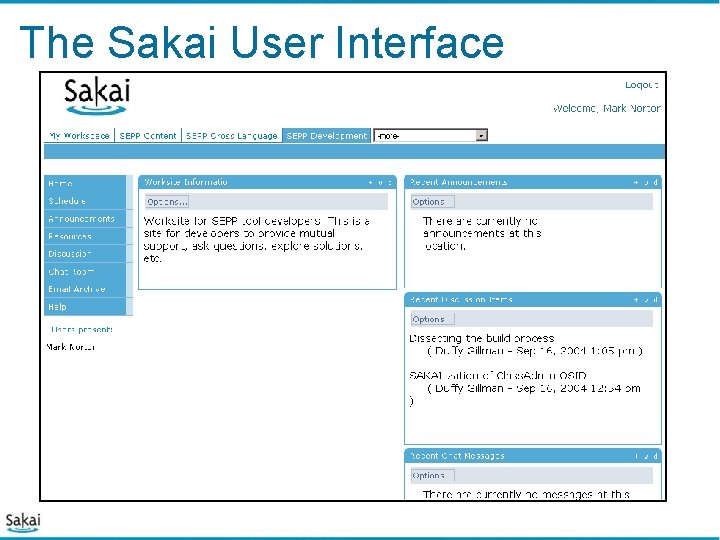720x540 pixels.
Task: Open the 'SAKAI' OSID discussion item
Action: (498, 376)
